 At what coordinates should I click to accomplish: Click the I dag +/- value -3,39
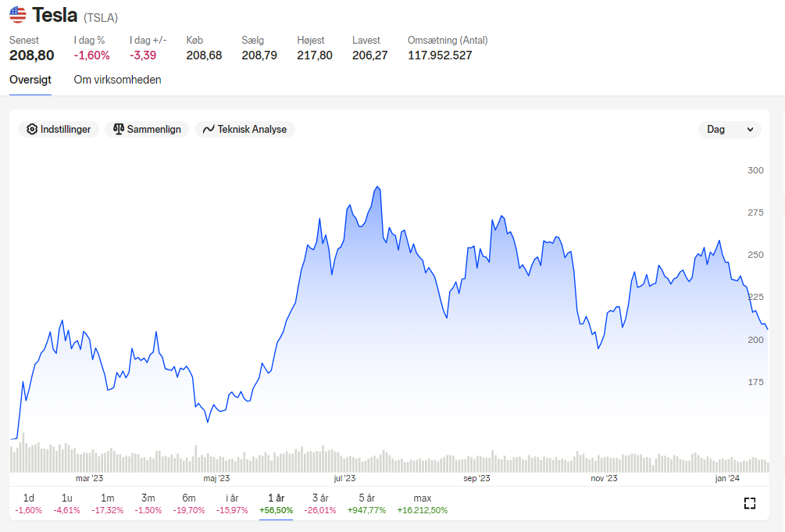143,55
